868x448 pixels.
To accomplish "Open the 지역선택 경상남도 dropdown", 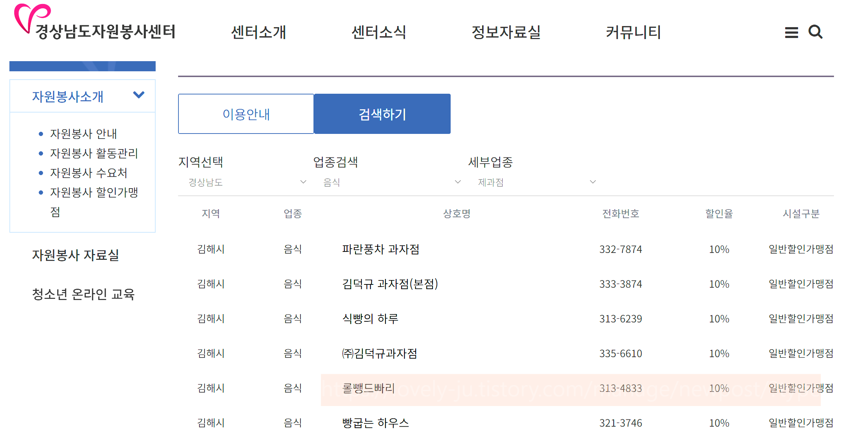I will [247, 182].
